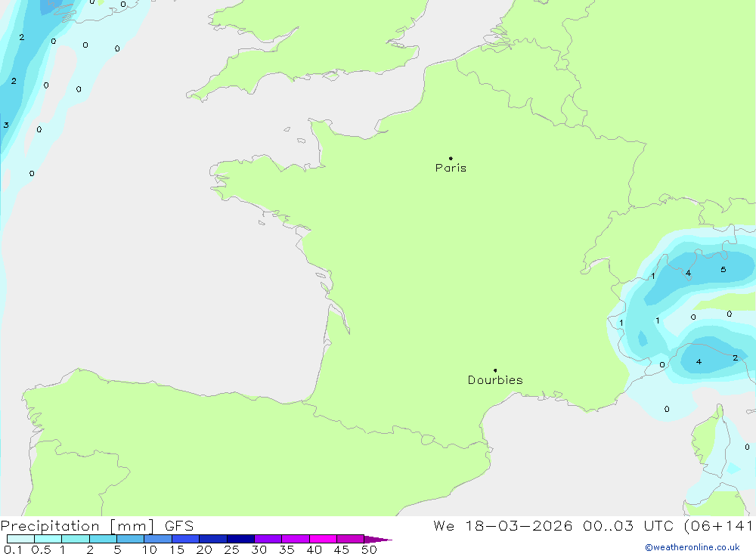Pick the lightest cyan swatch for 0.1–0.5 mm
The height and width of the screenshot is (554, 756).
point(20,539)
